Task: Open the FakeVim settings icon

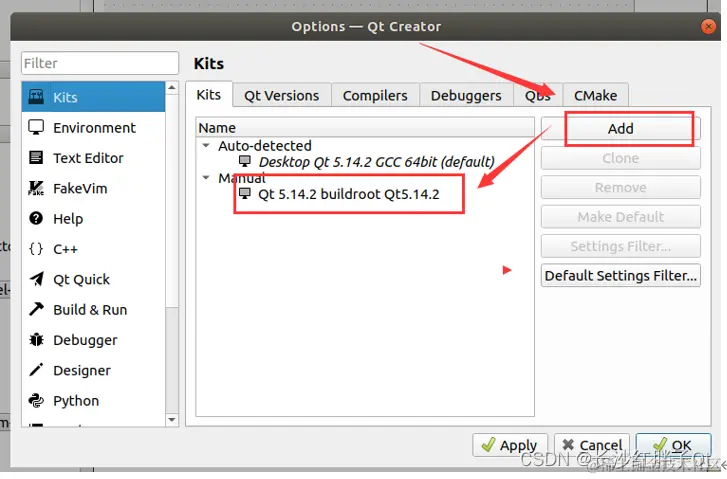Action: pyautogui.click(x=36, y=188)
